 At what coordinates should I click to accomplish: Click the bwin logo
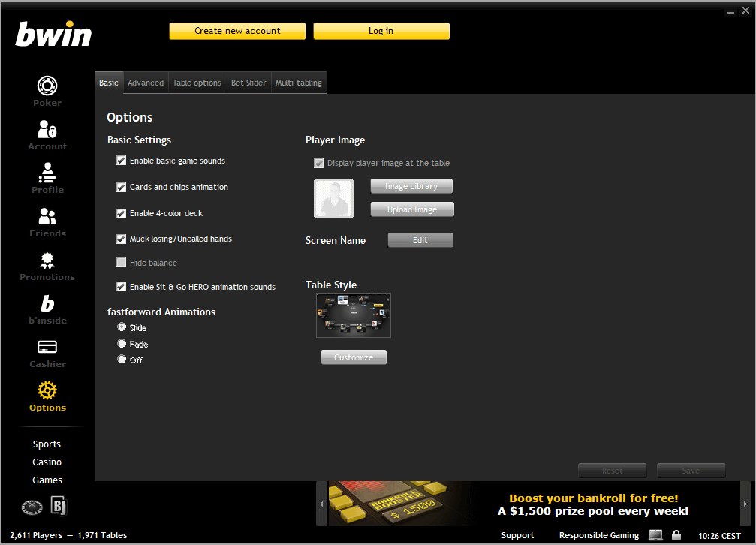pyautogui.click(x=53, y=34)
